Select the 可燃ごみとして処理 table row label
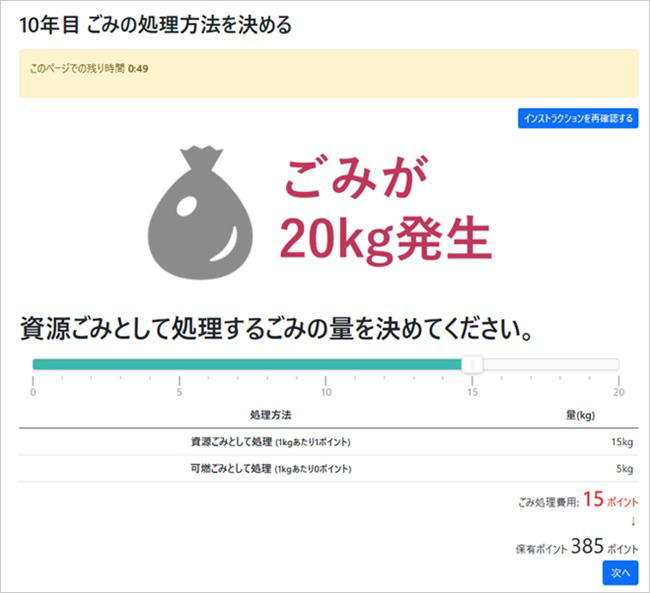Screen dimensions: 650x593 point(270,468)
